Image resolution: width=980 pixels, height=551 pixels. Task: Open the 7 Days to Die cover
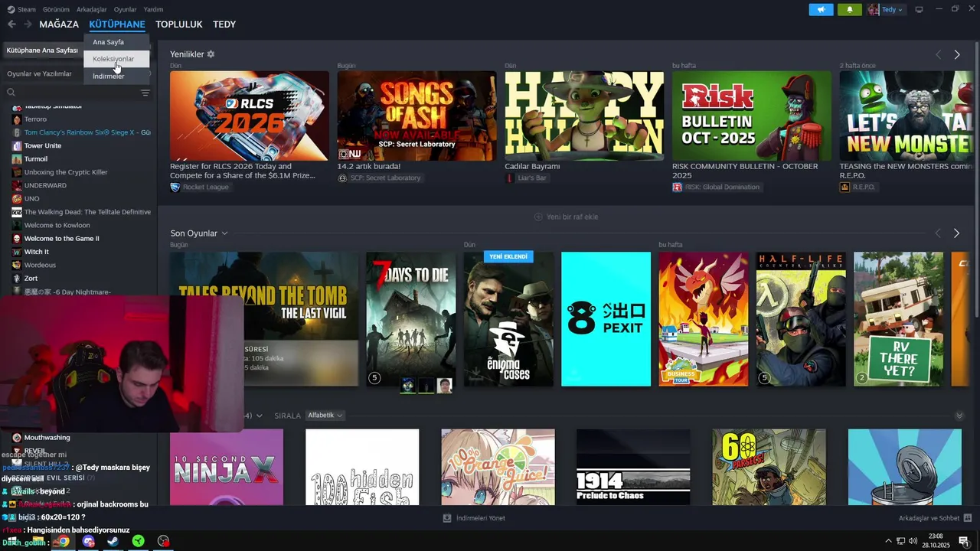pyautogui.click(x=410, y=319)
